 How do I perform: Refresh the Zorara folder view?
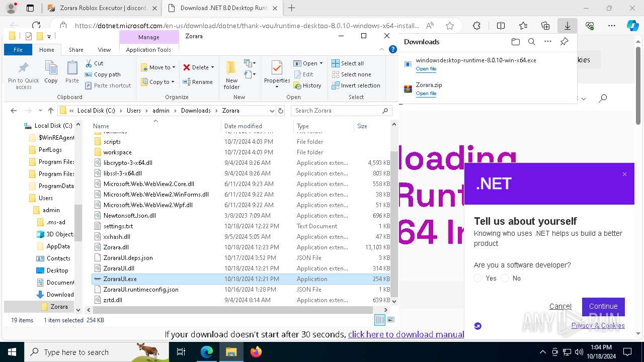[x=281, y=111]
